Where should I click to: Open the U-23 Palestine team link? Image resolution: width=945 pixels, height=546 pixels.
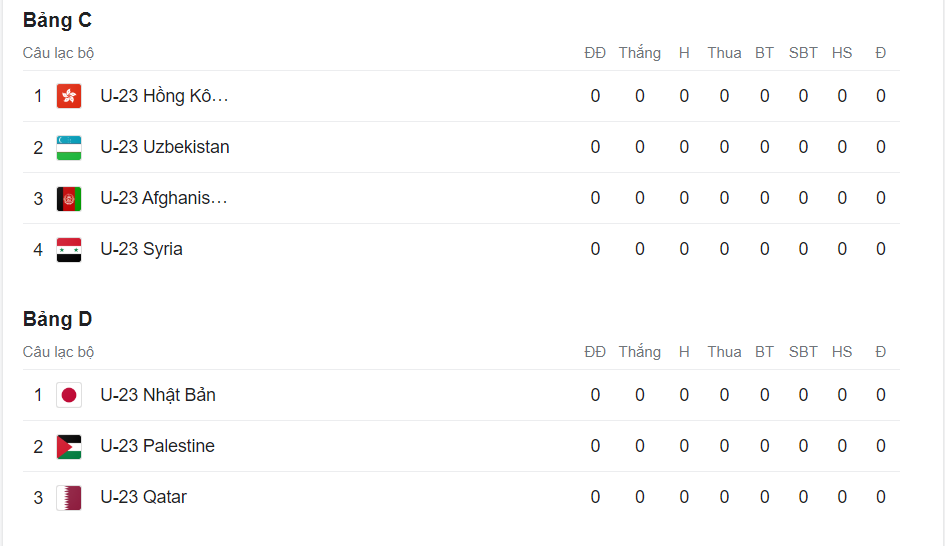point(157,446)
